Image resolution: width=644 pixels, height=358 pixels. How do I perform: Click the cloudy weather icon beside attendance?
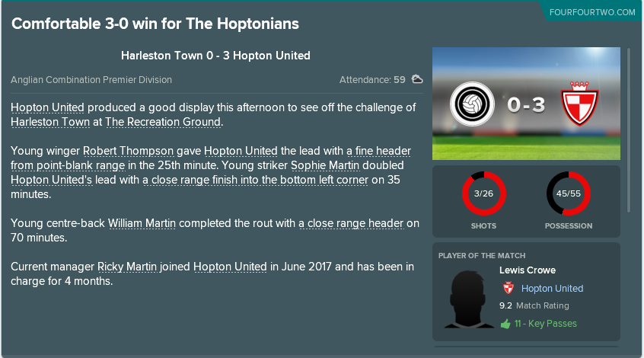click(417, 79)
